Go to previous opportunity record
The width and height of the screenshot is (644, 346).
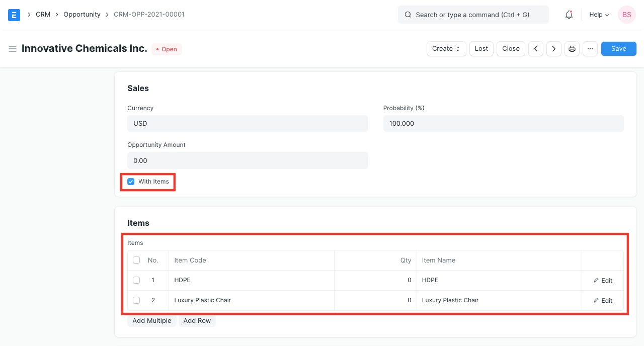536,49
